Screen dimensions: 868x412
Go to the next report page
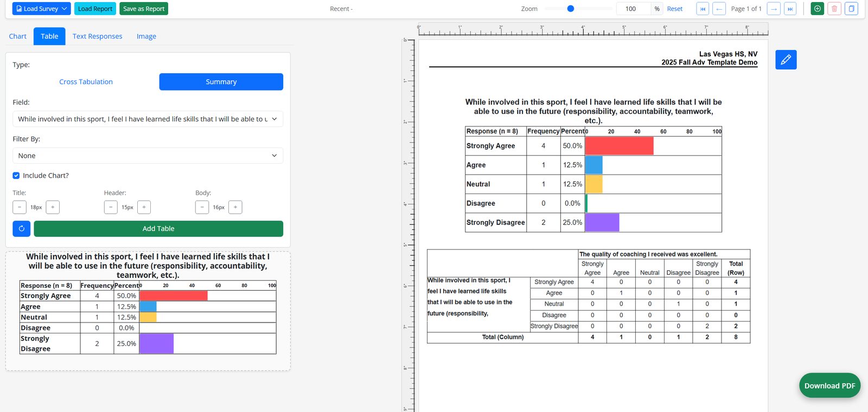774,9
